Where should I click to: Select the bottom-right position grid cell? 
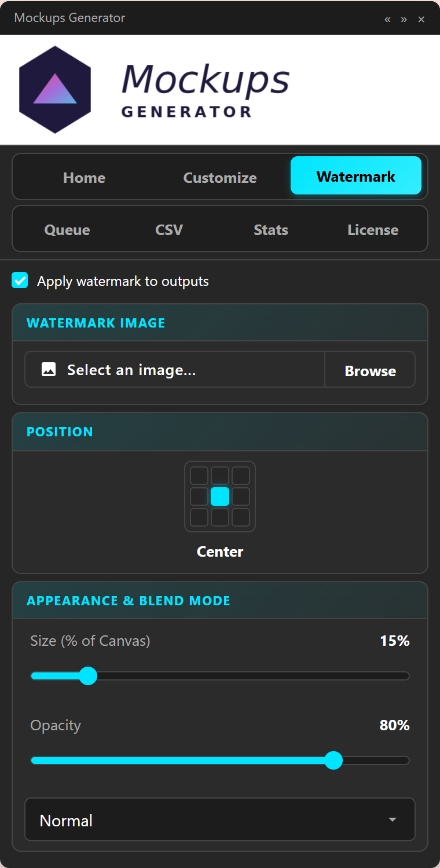(x=241, y=517)
